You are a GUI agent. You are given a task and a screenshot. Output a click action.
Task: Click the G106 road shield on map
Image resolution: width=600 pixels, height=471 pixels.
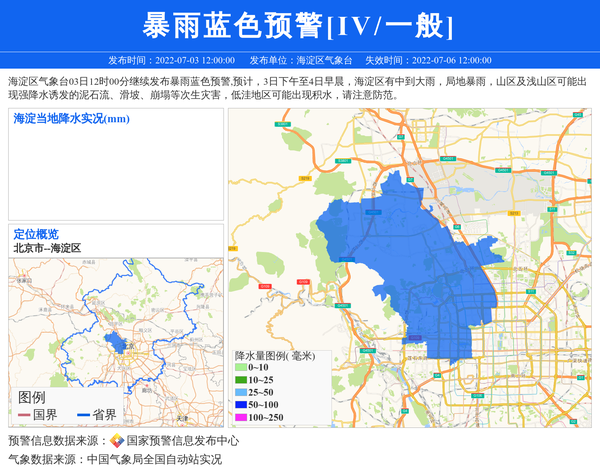click(477, 395)
